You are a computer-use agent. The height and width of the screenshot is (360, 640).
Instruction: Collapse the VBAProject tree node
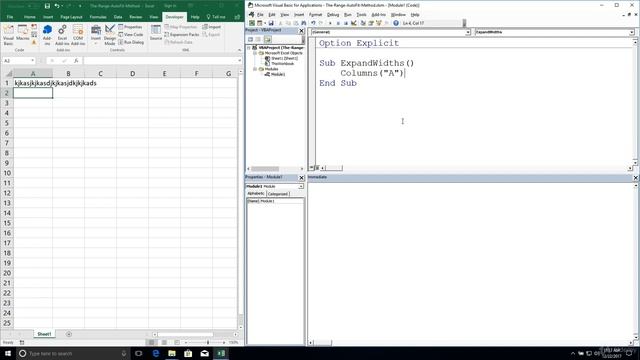coord(249,48)
